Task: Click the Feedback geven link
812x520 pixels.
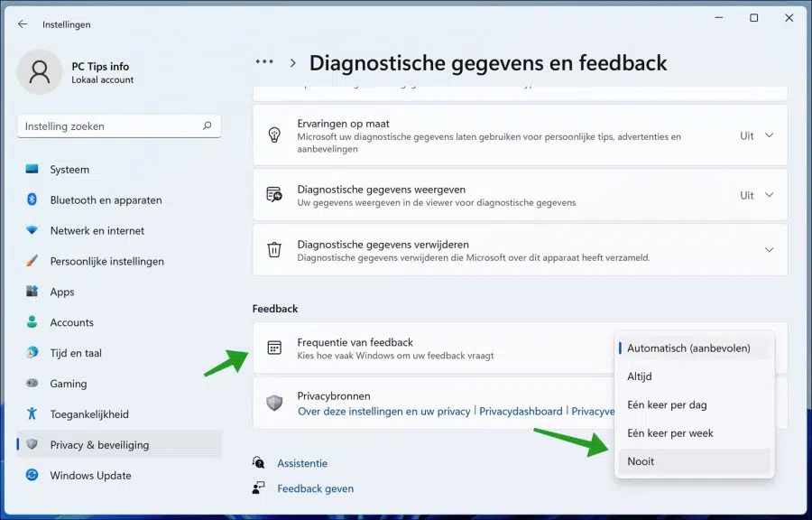Action: click(316, 488)
